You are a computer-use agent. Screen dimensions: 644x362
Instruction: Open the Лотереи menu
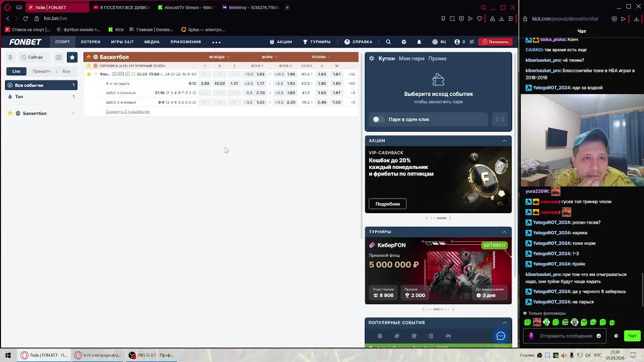(x=91, y=42)
